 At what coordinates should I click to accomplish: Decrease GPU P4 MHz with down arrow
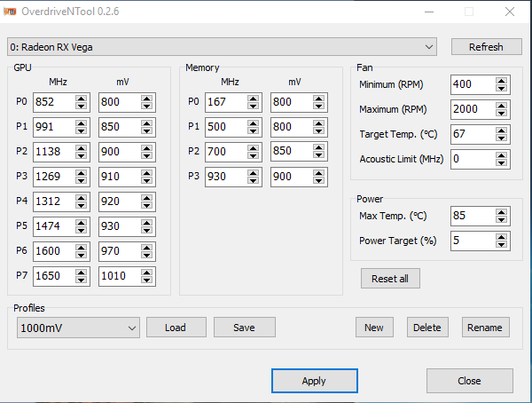pos(81,205)
